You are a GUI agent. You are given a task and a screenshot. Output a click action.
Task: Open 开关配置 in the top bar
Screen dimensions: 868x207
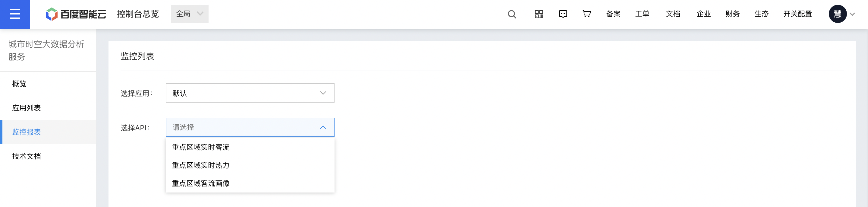(797, 14)
